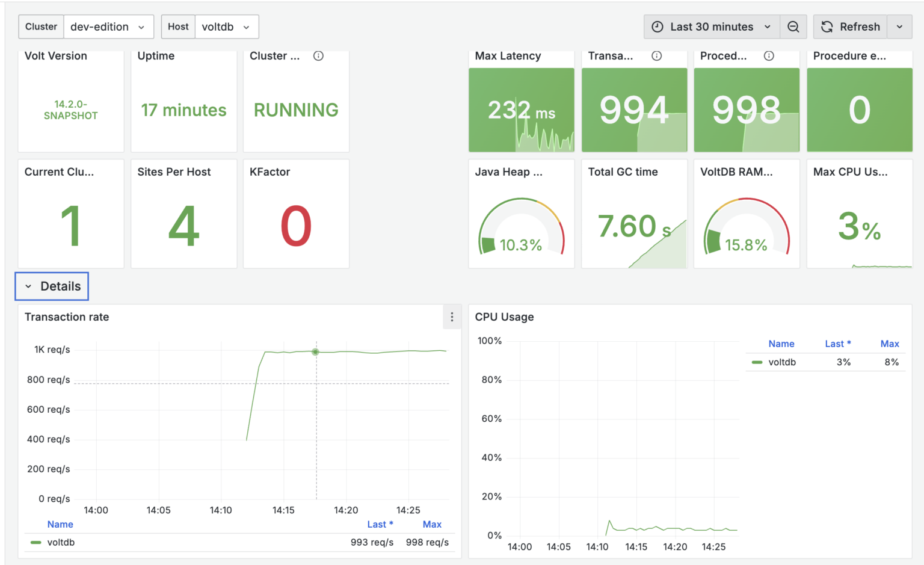Click the highlighted data point on Transaction rate chart
The width and height of the screenshot is (924, 565).
(316, 352)
